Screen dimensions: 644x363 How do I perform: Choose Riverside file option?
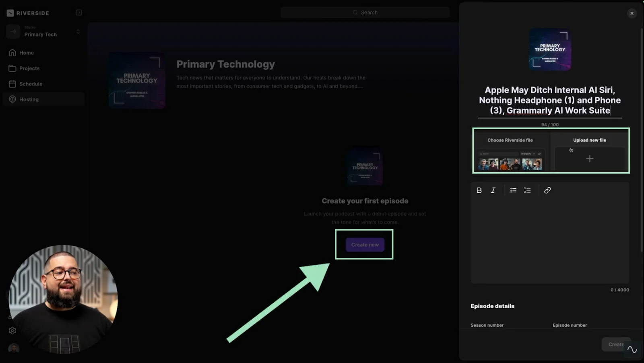pyautogui.click(x=510, y=151)
